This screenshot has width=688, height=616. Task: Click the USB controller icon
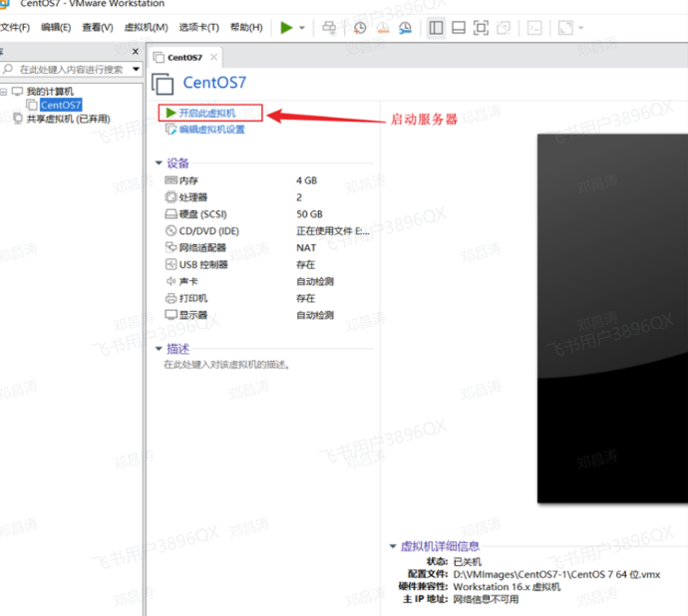171,264
